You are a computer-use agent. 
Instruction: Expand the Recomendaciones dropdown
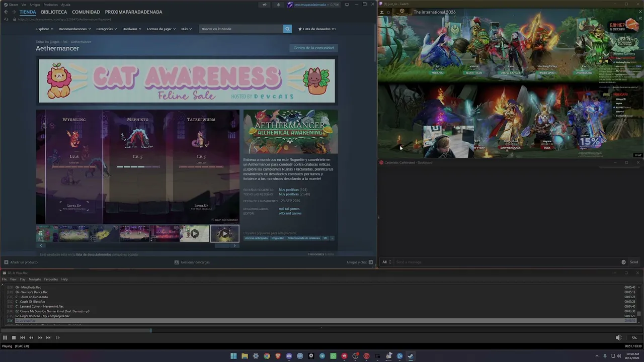pyautogui.click(x=74, y=29)
